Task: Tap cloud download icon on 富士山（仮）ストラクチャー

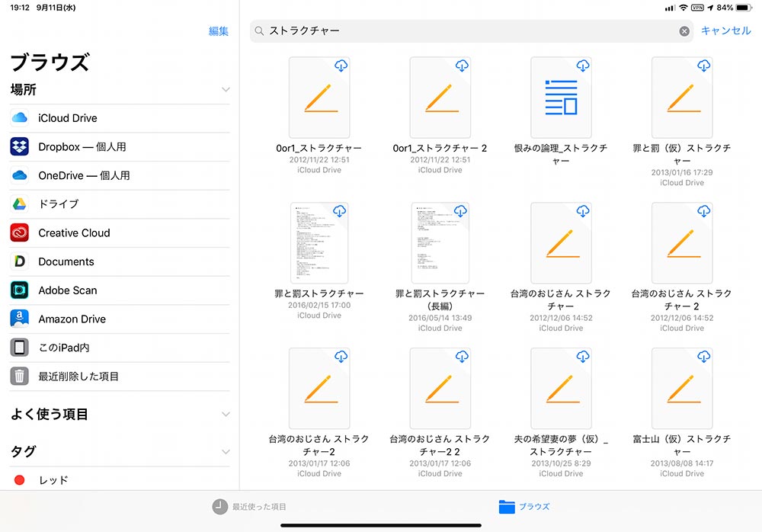Action: click(x=704, y=357)
